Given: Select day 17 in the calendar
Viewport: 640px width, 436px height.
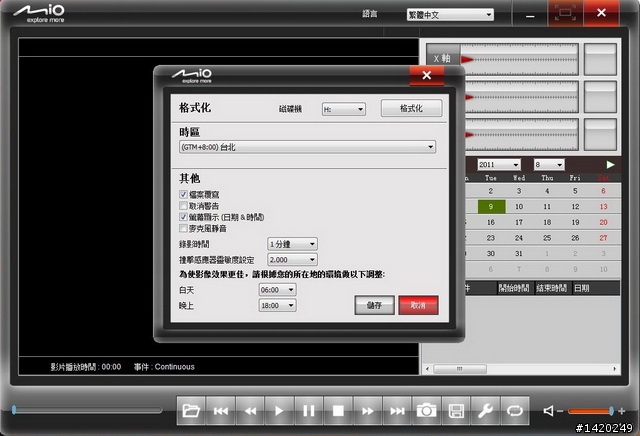Looking at the screenshot, I should [519, 222].
